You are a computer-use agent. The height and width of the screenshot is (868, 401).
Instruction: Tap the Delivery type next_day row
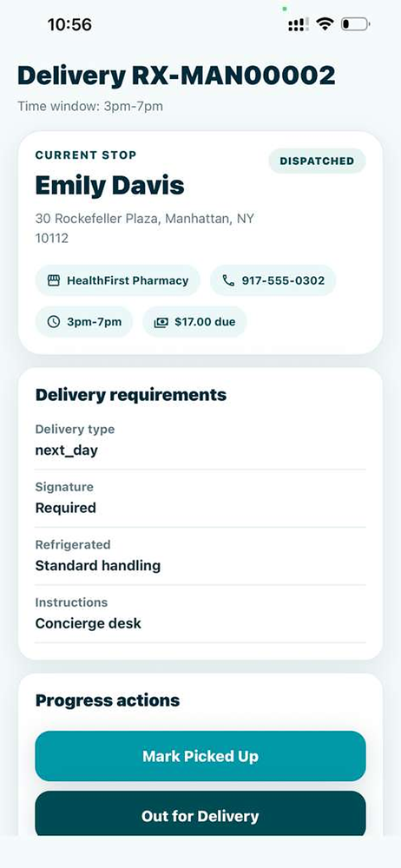click(x=200, y=441)
